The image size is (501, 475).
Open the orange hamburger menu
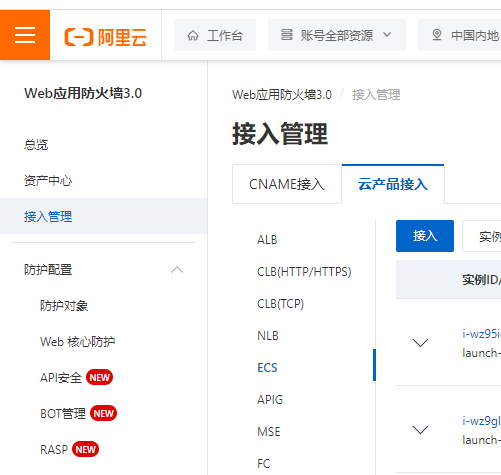coord(25,35)
